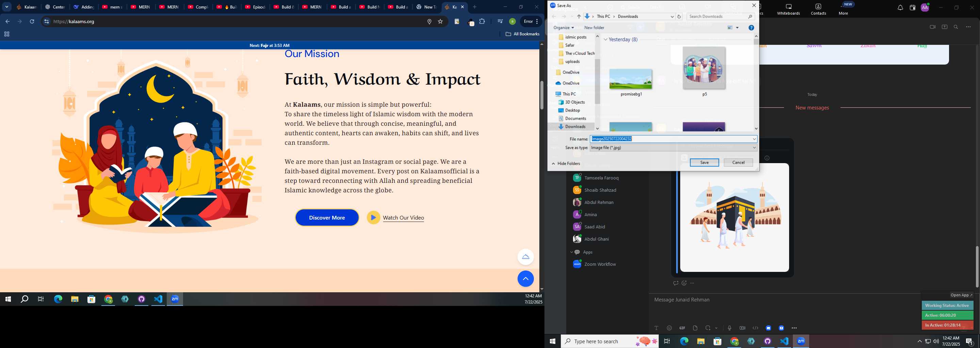Select the islmic posts folder

(x=572, y=37)
